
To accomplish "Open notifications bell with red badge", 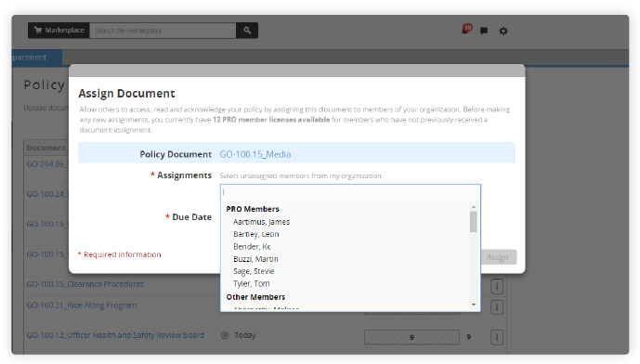I will coord(466,30).
